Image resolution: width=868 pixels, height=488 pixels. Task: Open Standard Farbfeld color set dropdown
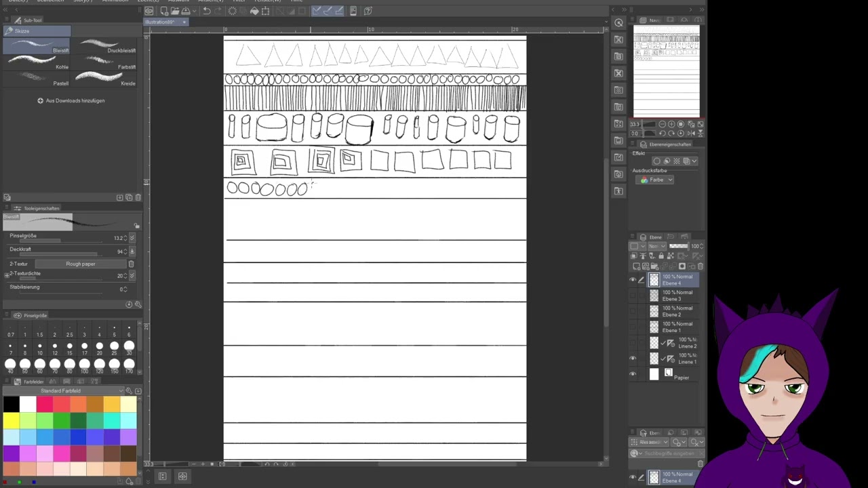tap(65, 391)
